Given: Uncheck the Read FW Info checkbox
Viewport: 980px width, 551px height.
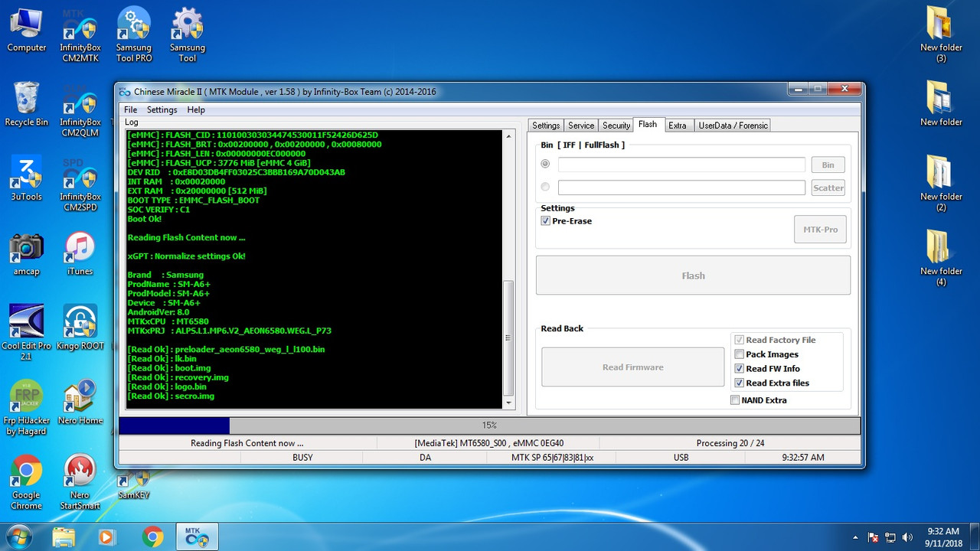Looking at the screenshot, I should (739, 369).
